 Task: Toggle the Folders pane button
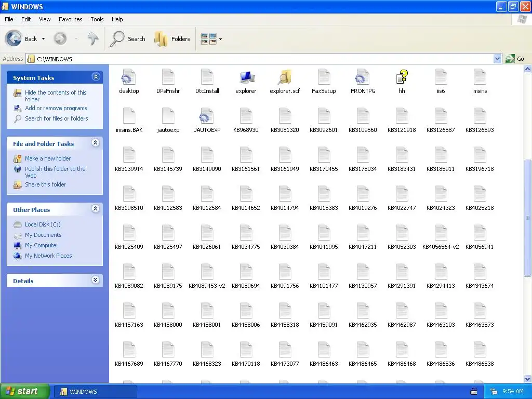point(172,39)
